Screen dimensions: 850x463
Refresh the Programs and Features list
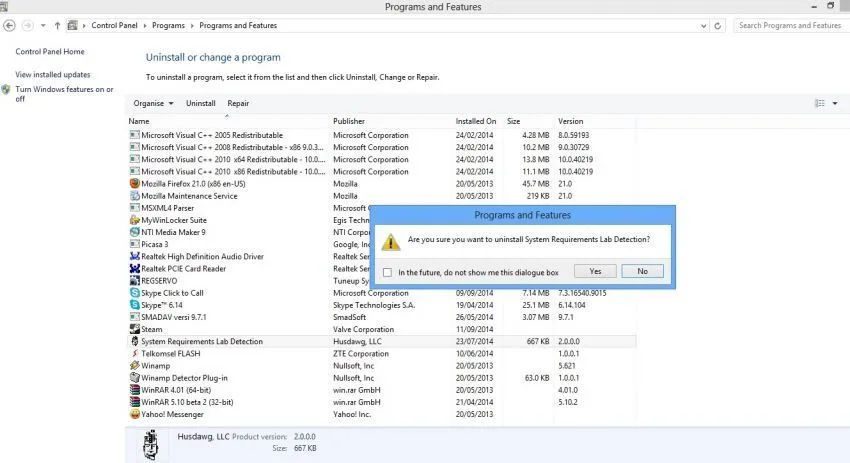[x=718, y=25]
